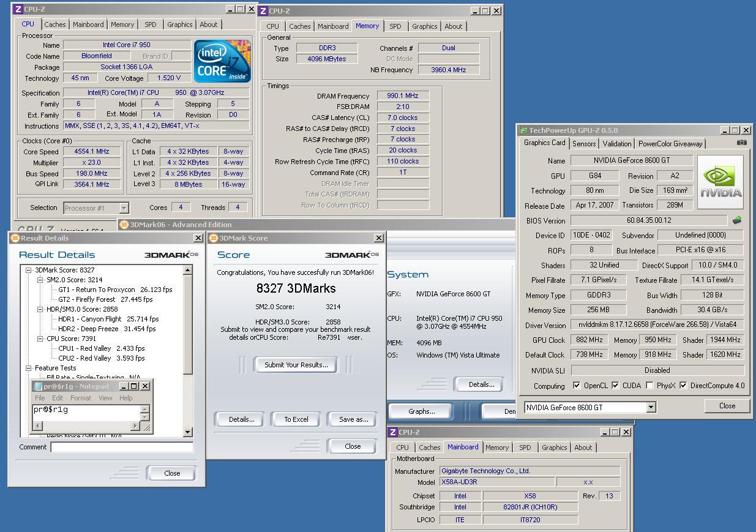The image size is (756, 532).
Task: Open the Help menu in Notepad
Action: coord(125,398)
